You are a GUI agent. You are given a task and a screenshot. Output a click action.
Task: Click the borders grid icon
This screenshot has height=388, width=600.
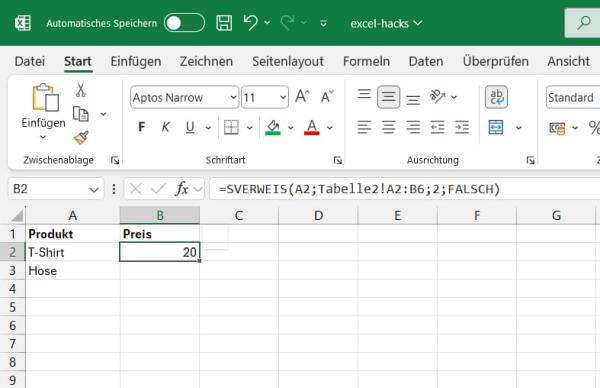tap(231, 127)
